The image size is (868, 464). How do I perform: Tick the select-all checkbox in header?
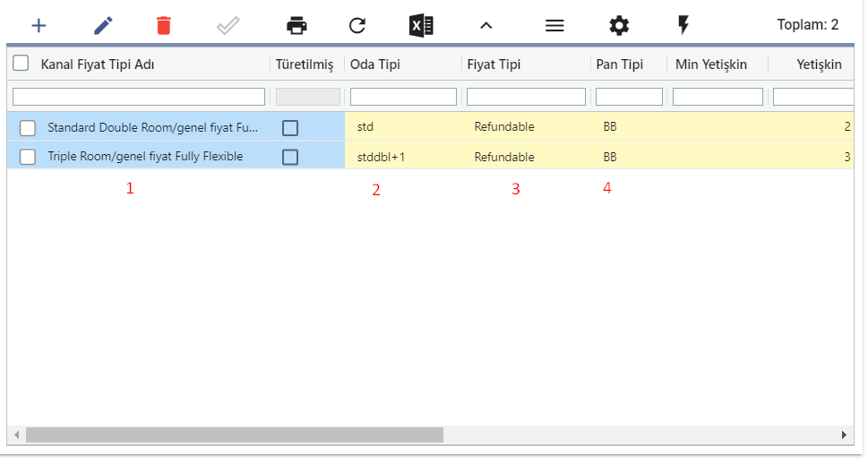(21, 63)
